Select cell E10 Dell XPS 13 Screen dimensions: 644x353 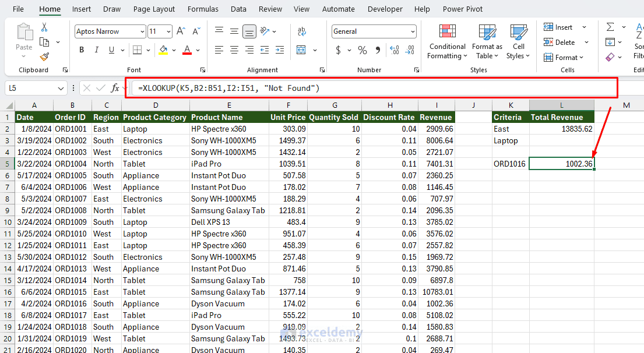(x=229, y=222)
